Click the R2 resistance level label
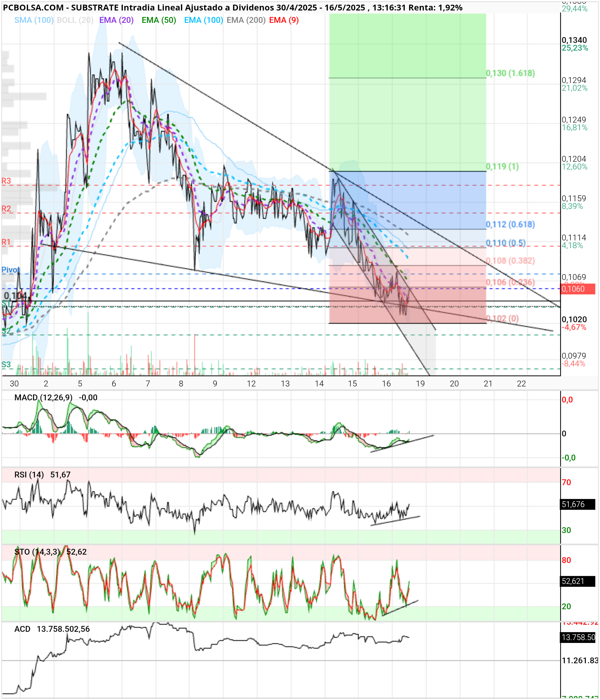Viewport: 600px width, 700px height. pos(6,208)
